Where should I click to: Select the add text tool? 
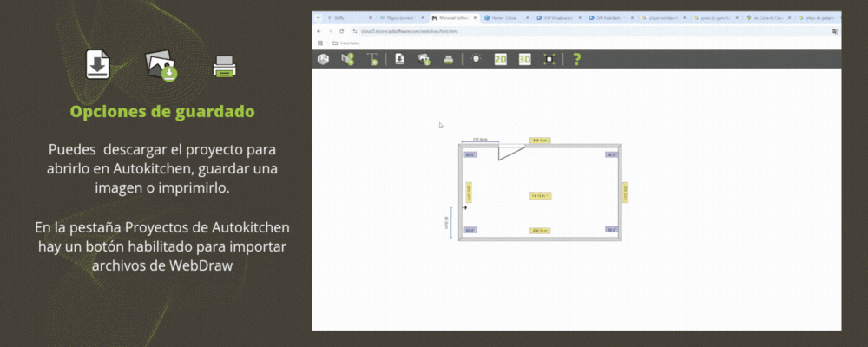pos(372,59)
